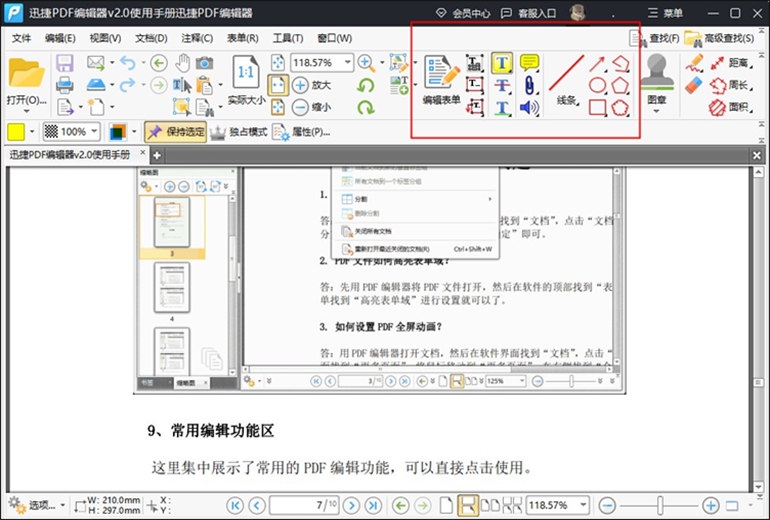Screen dimensions: 770x520
Task: Open the status bar 118.57% zoom dropdown
Action: tap(583, 505)
